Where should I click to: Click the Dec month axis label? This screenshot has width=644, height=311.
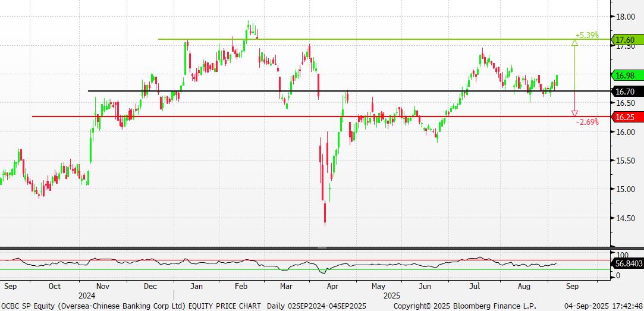149,287
